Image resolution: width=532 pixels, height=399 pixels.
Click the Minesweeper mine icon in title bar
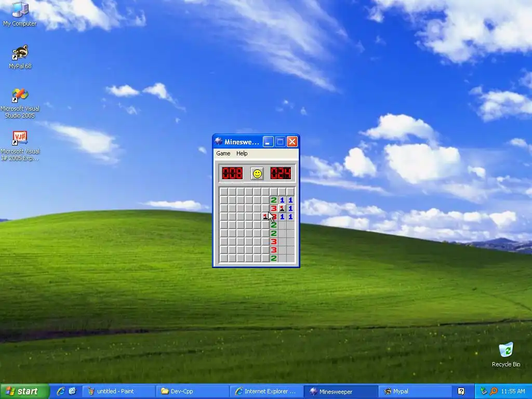[219, 141]
